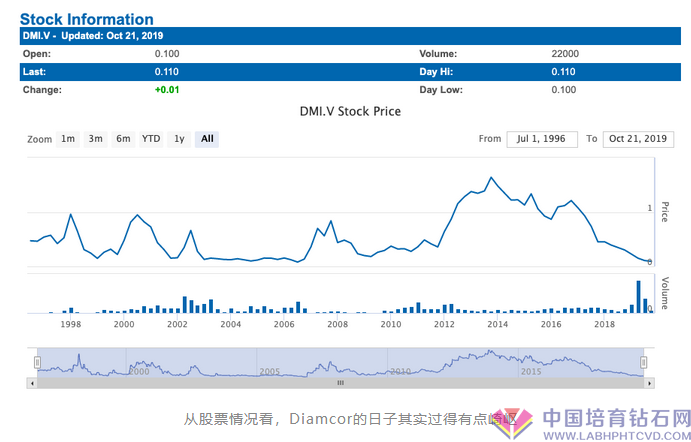Click the 1998 x-axis label

pos(71,324)
